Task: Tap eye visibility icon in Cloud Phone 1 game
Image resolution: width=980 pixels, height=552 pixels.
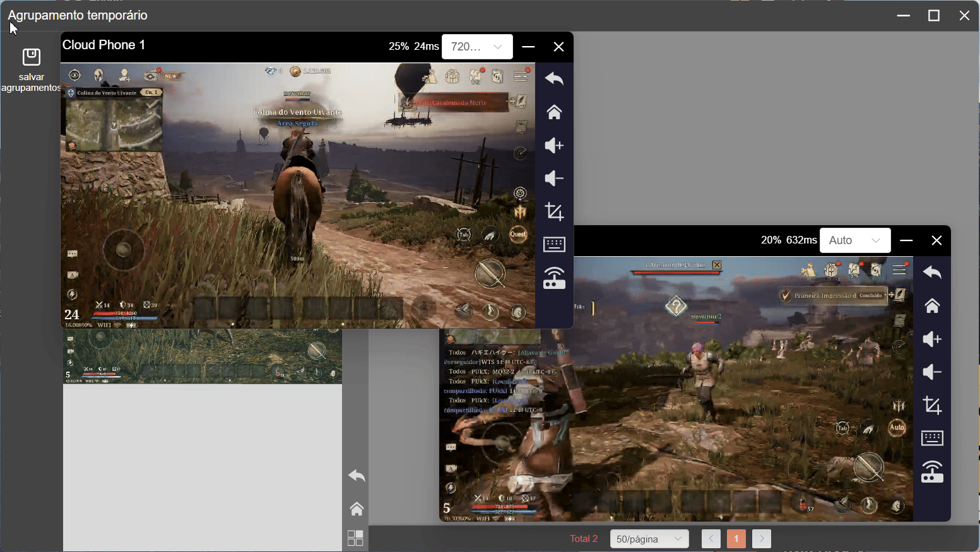Action: click(75, 76)
